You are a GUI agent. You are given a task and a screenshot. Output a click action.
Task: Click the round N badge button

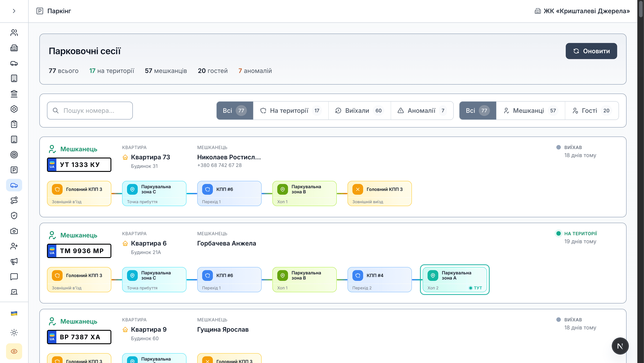(x=620, y=346)
